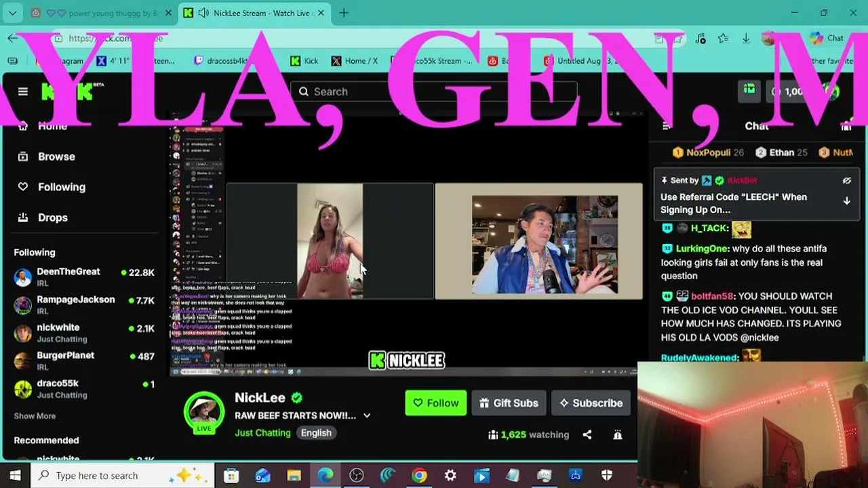Click the browser back arrow
Image resolution: width=868 pixels, height=488 pixels.
pos(13,38)
